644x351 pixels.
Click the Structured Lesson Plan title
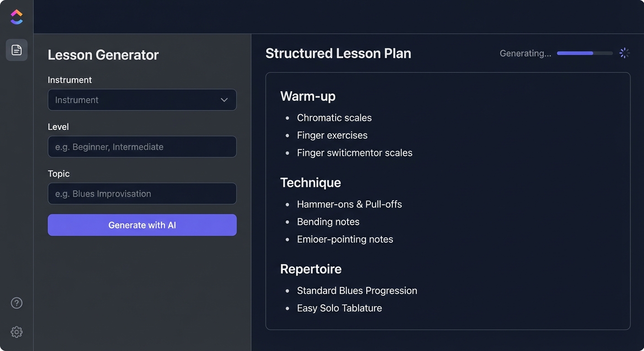click(338, 53)
